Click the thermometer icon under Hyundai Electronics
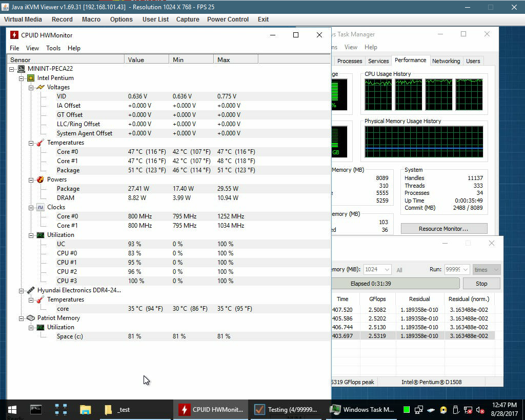 pyautogui.click(x=40, y=300)
